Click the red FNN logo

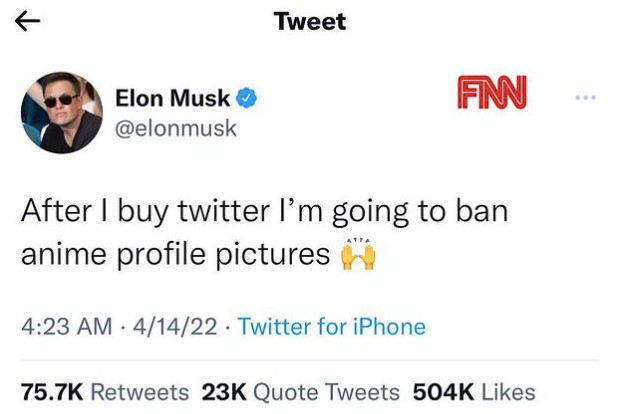(493, 97)
